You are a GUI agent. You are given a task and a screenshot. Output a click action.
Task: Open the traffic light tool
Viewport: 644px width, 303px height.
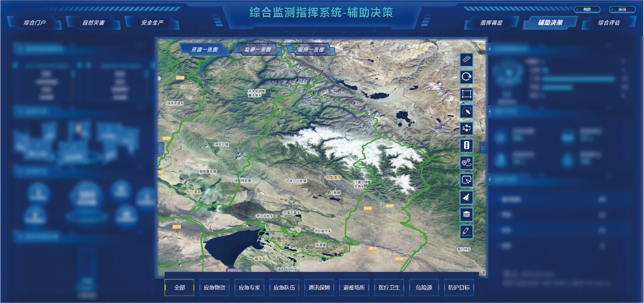[466, 145]
